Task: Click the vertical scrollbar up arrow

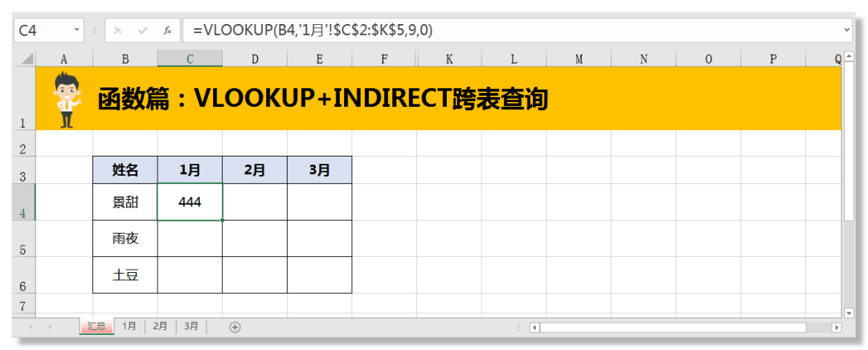Action: click(850, 58)
